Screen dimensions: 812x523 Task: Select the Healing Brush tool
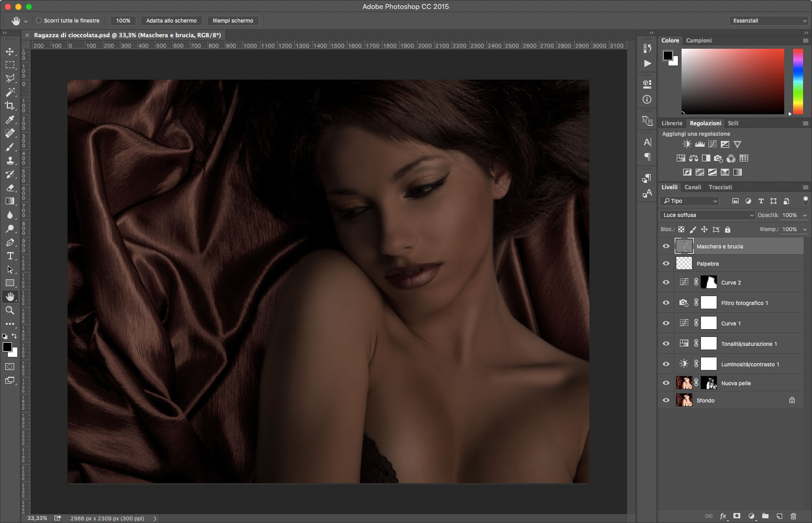click(10, 133)
